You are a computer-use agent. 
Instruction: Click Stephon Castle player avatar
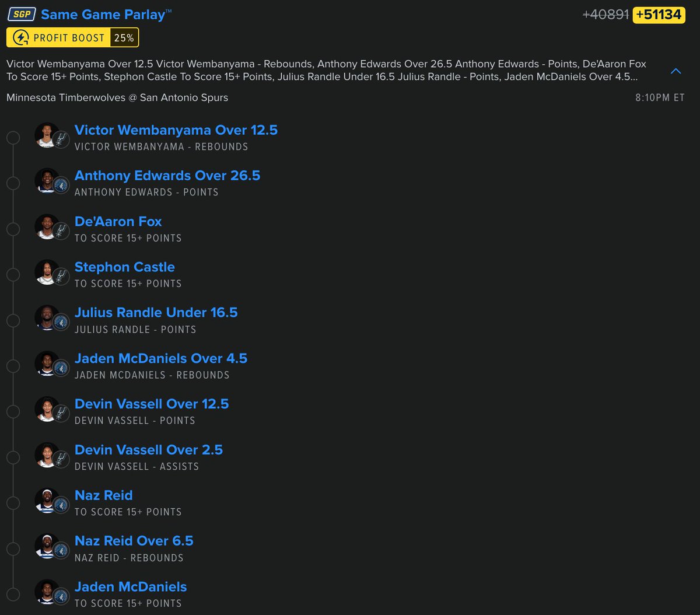coord(47,272)
